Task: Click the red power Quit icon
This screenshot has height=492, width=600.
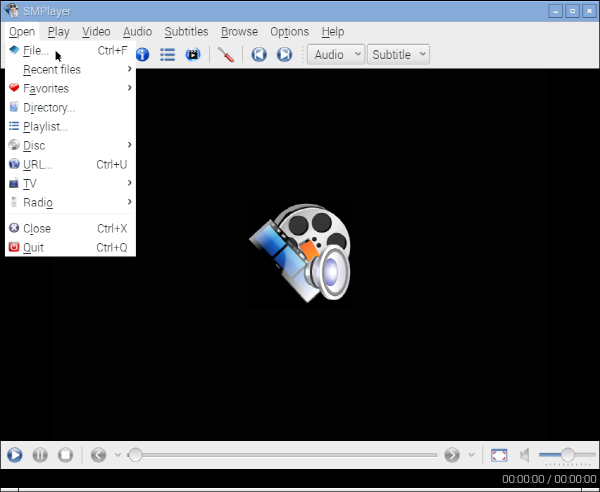Action: click(x=14, y=247)
